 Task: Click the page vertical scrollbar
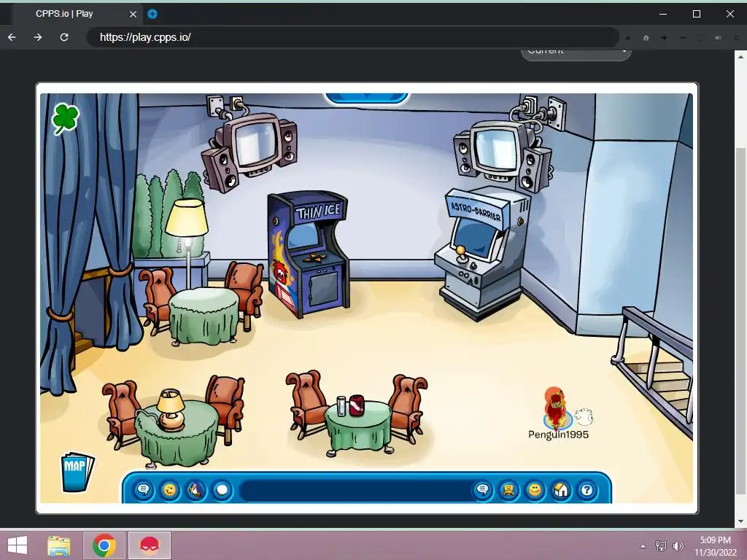[x=740, y=321]
